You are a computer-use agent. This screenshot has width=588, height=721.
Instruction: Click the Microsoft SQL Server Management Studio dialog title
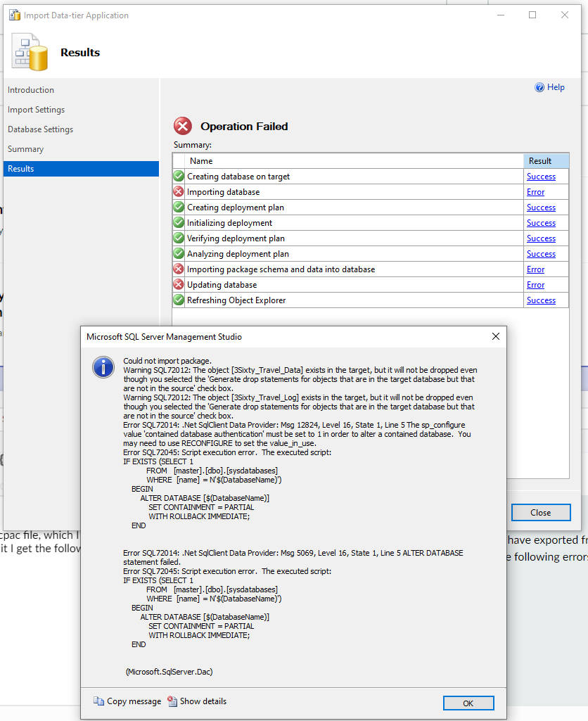point(164,337)
